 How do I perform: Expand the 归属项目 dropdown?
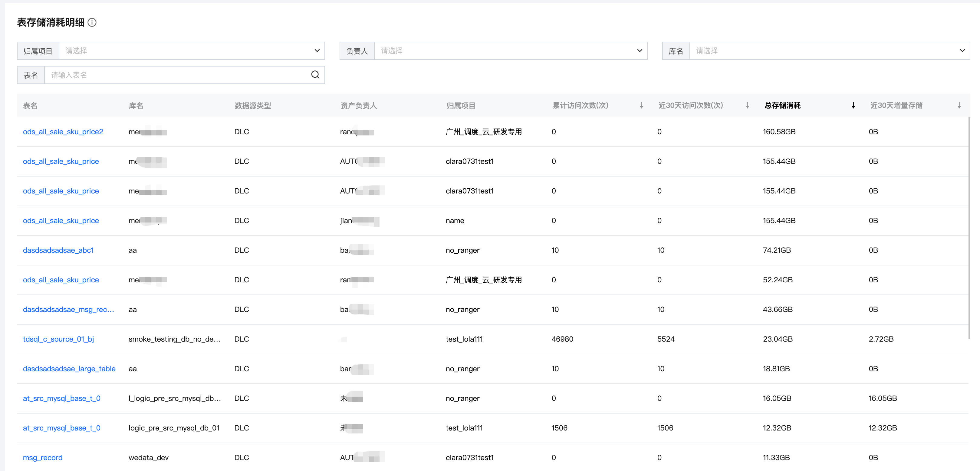pyautogui.click(x=192, y=50)
